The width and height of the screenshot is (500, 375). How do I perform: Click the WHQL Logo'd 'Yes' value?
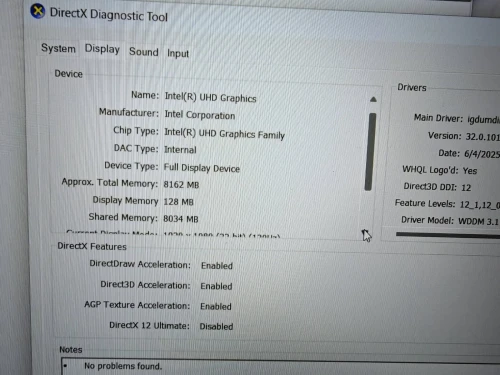pos(470,171)
